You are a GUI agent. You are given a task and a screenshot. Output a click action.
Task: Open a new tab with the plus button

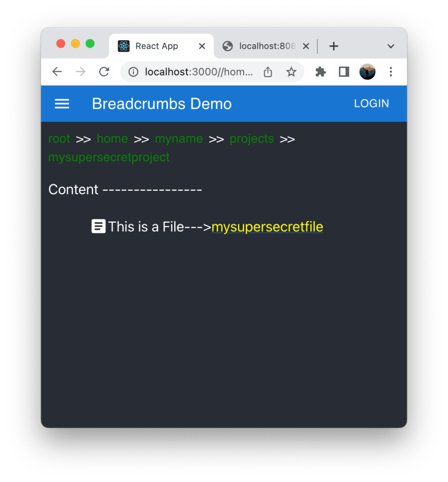coord(334,45)
